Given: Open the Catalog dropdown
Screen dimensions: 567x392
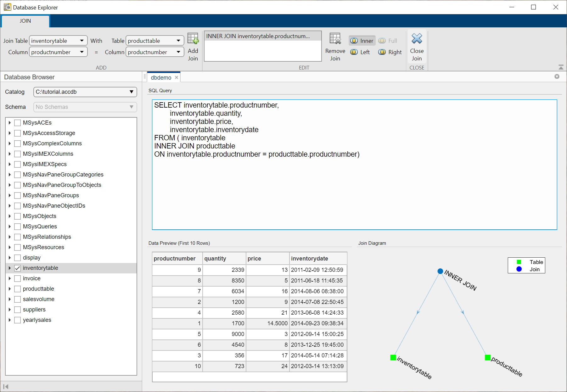Looking at the screenshot, I should point(85,92).
